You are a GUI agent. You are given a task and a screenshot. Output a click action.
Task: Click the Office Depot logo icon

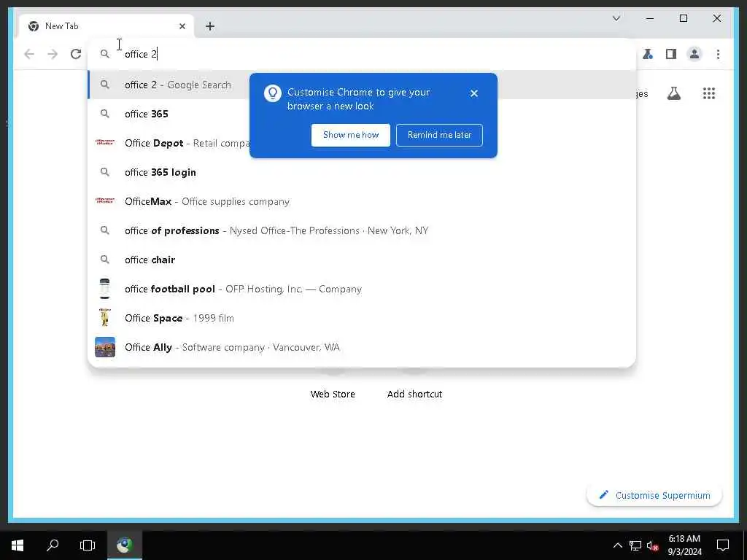105,142
